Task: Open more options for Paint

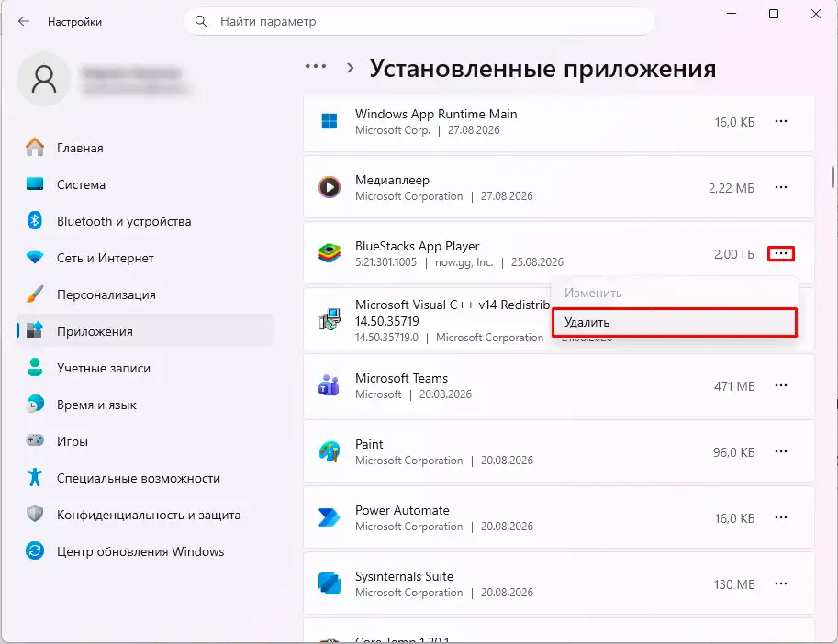Action: click(781, 451)
